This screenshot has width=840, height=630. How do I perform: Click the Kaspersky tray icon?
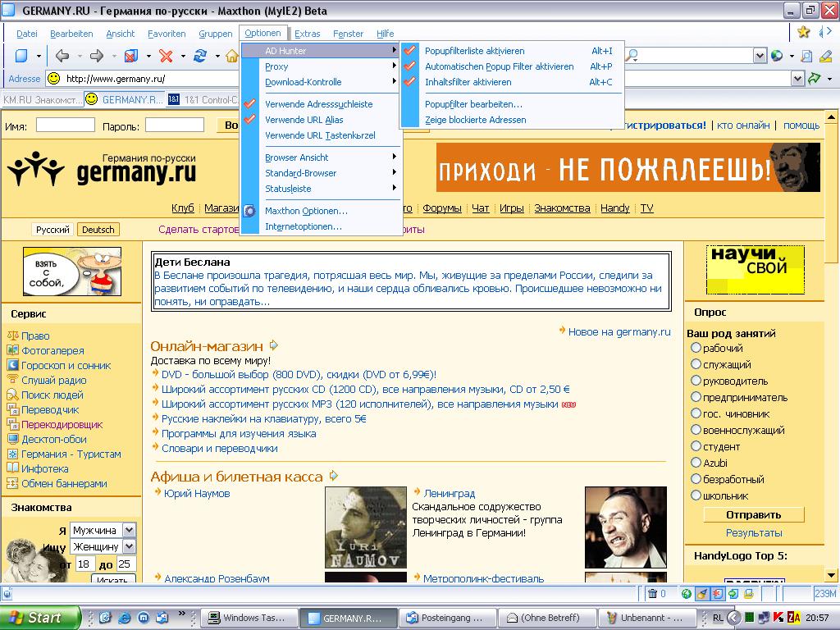click(778, 618)
